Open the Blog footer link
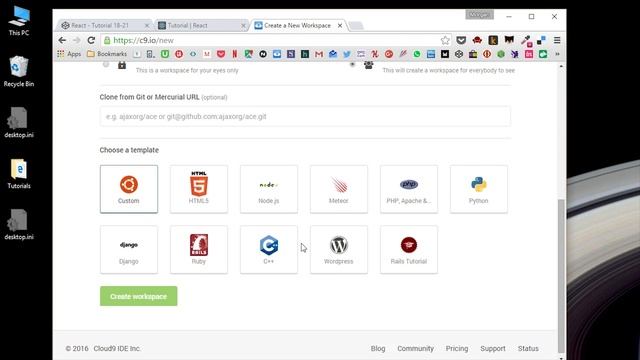The image size is (640, 360). (378, 349)
